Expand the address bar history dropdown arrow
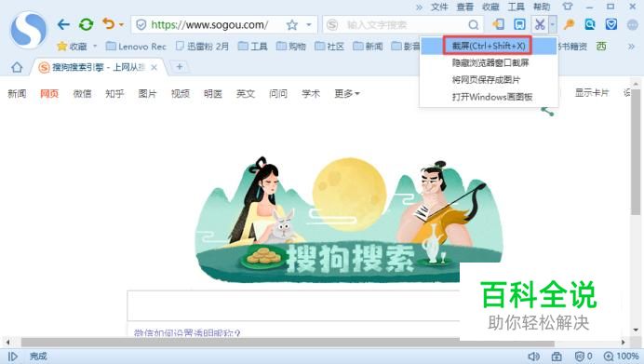This screenshot has height=364, width=644. 309,25
